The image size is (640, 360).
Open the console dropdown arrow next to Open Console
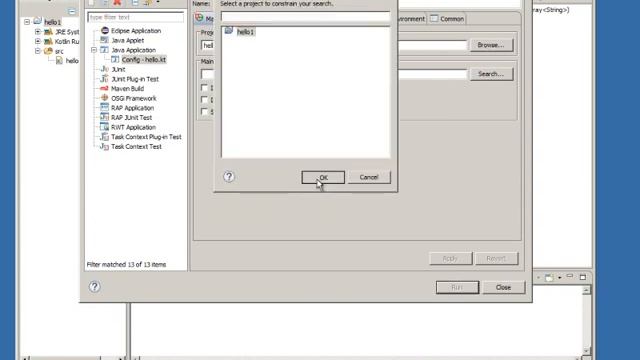[x=560, y=278]
